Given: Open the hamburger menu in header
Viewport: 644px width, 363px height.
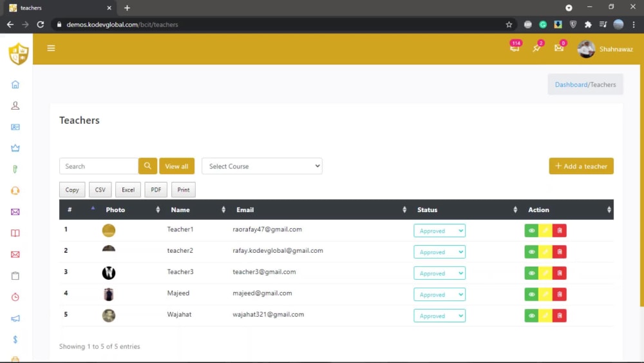Looking at the screenshot, I should tap(51, 48).
